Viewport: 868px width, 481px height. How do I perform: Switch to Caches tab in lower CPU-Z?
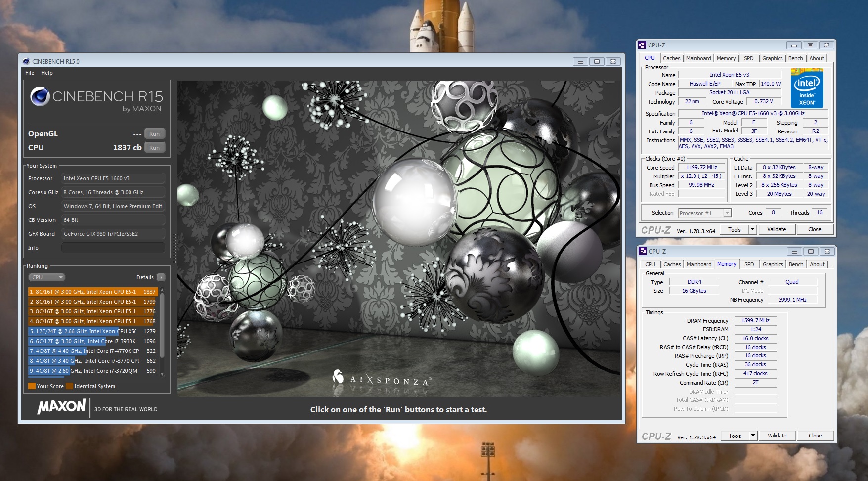[672, 264]
